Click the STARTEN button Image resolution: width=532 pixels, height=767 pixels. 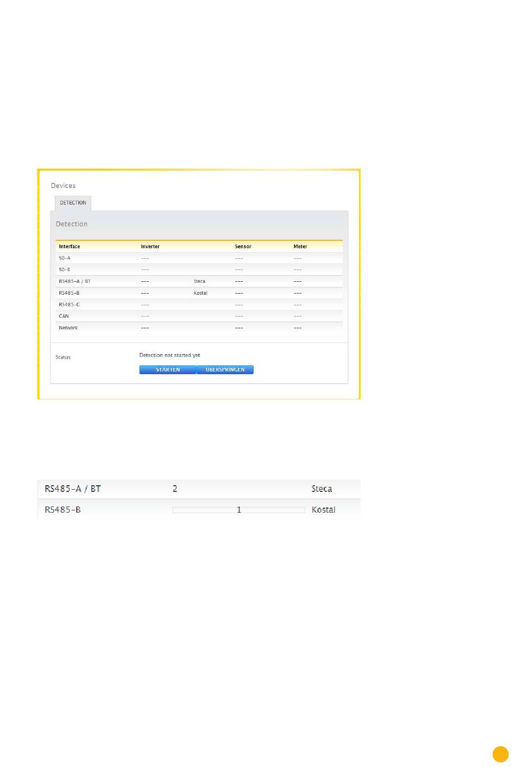tap(167, 370)
